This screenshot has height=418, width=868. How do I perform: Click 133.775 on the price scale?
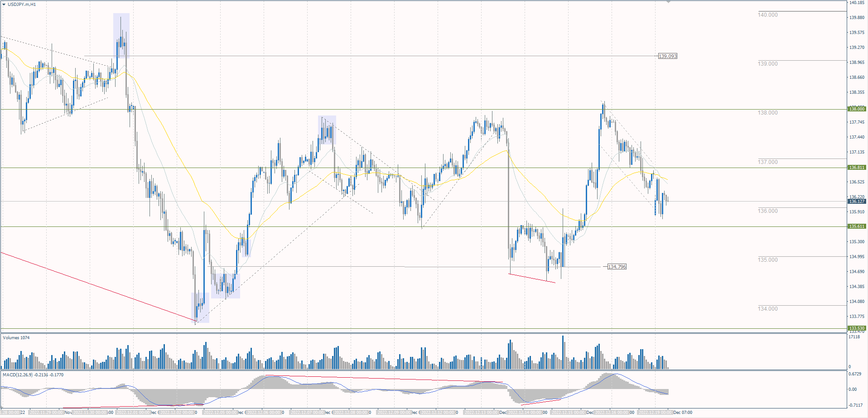(857, 317)
